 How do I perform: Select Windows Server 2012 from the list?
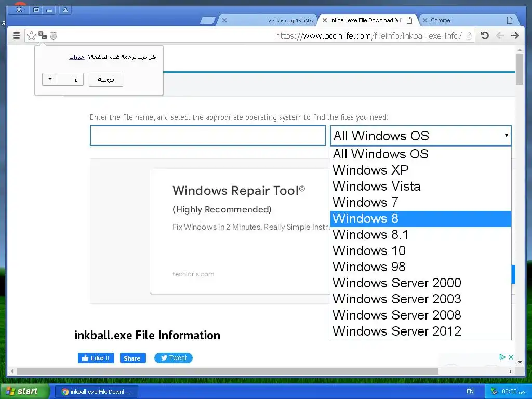coord(421,331)
